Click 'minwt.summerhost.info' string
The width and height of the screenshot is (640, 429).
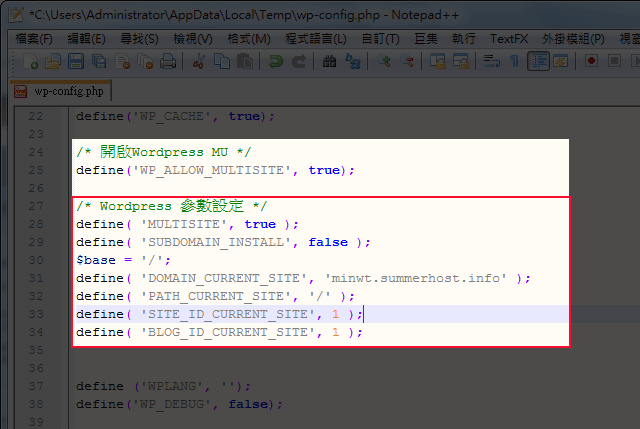coord(416,278)
